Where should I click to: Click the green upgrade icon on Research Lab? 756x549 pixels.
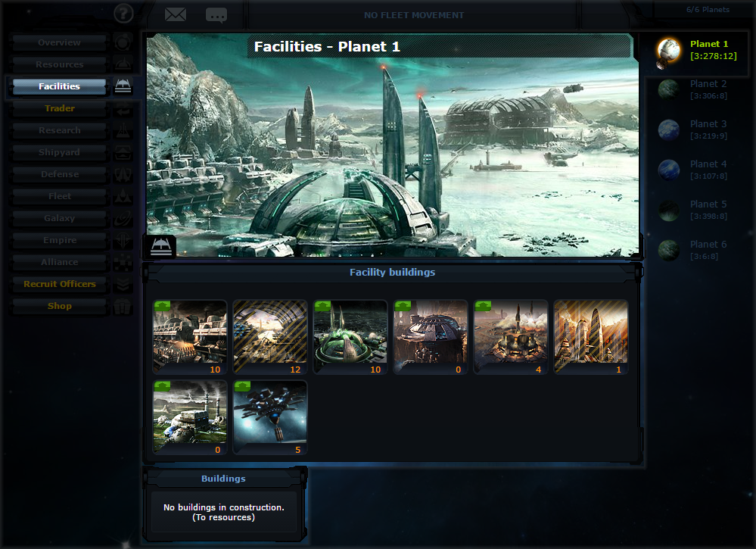(322, 305)
